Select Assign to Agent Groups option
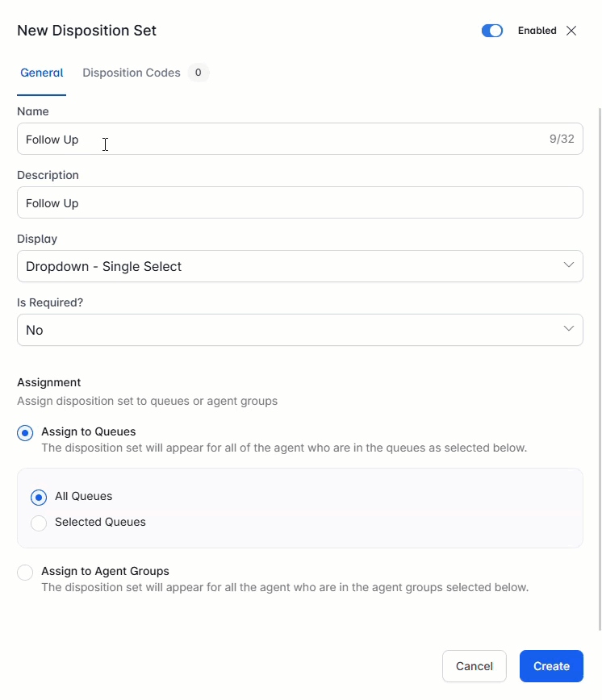The width and height of the screenshot is (602, 700). pos(25,573)
